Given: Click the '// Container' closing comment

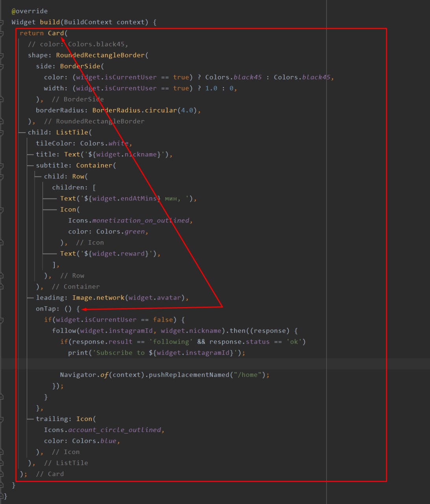Looking at the screenshot, I should [76, 287].
